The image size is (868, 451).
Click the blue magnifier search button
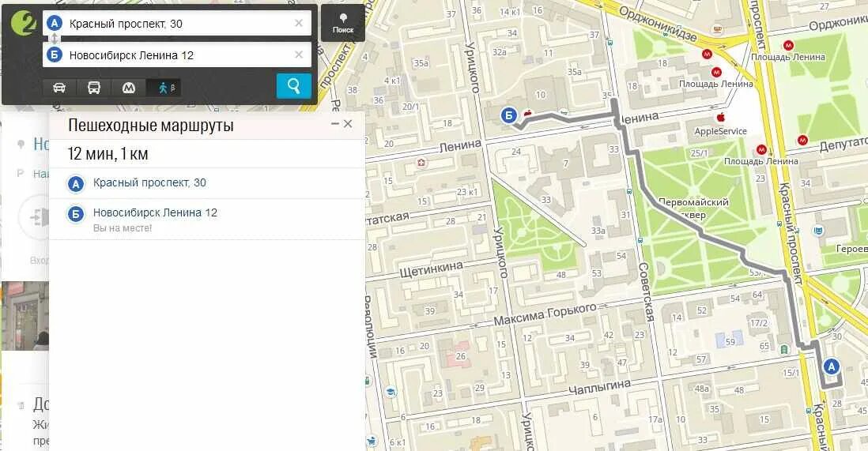click(293, 86)
